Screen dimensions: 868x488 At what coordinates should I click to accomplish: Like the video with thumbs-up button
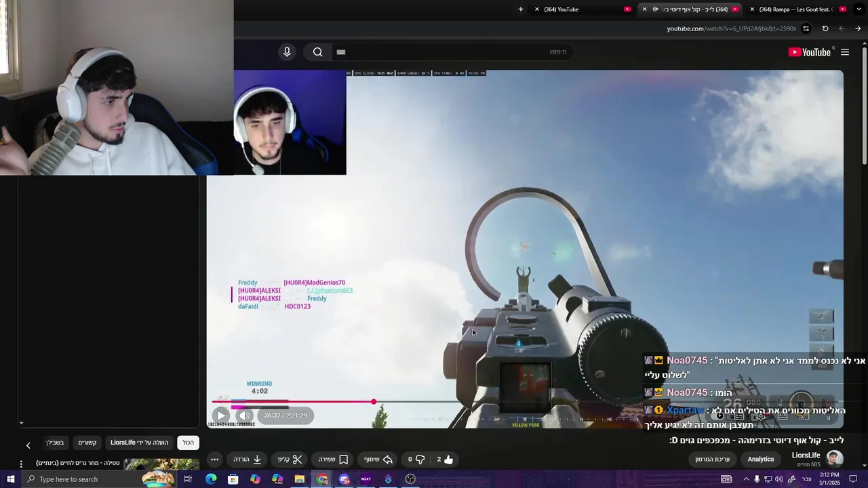(444, 460)
